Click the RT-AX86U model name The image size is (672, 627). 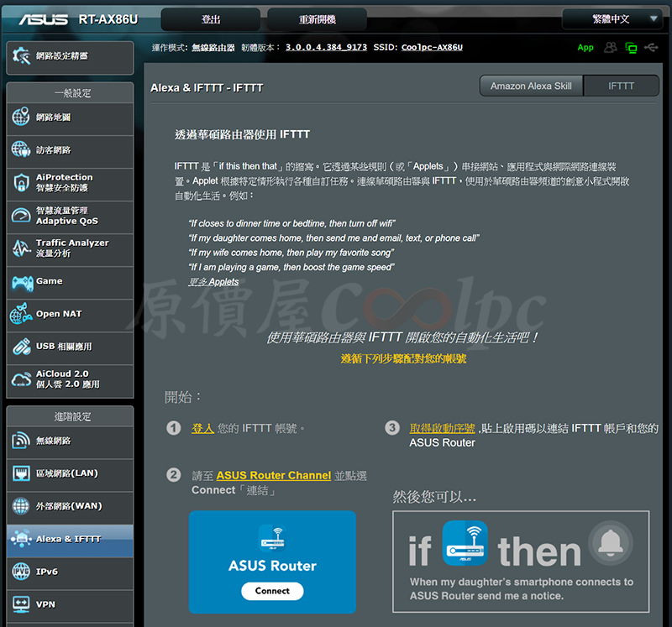pyautogui.click(x=108, y=19)
